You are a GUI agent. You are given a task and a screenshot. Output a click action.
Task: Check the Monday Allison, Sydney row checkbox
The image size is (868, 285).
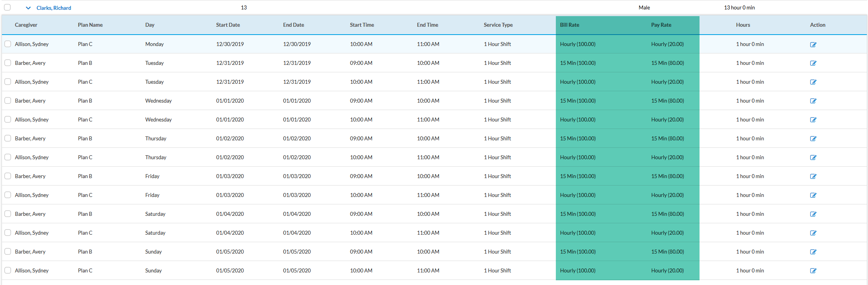(x=7, y=44)
